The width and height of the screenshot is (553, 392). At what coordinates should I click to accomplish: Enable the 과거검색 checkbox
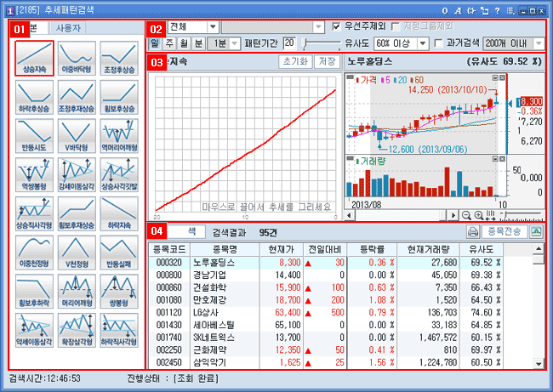pos(438,43)
